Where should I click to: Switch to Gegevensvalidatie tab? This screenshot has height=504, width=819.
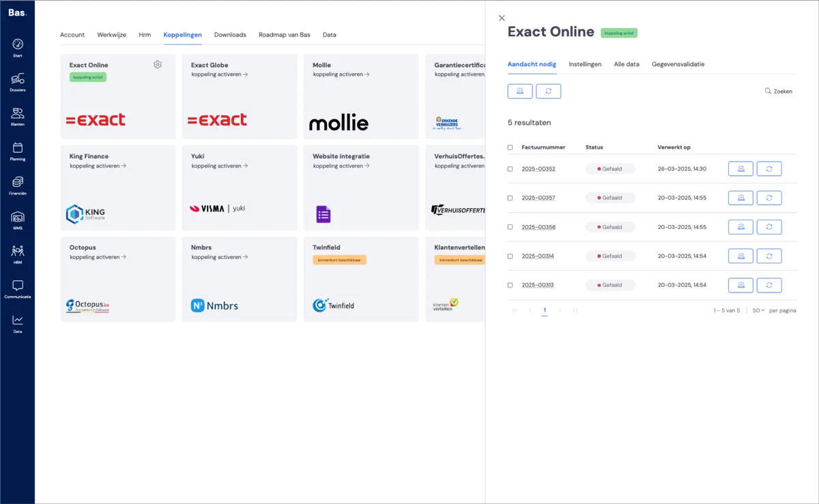pos(678,64)
